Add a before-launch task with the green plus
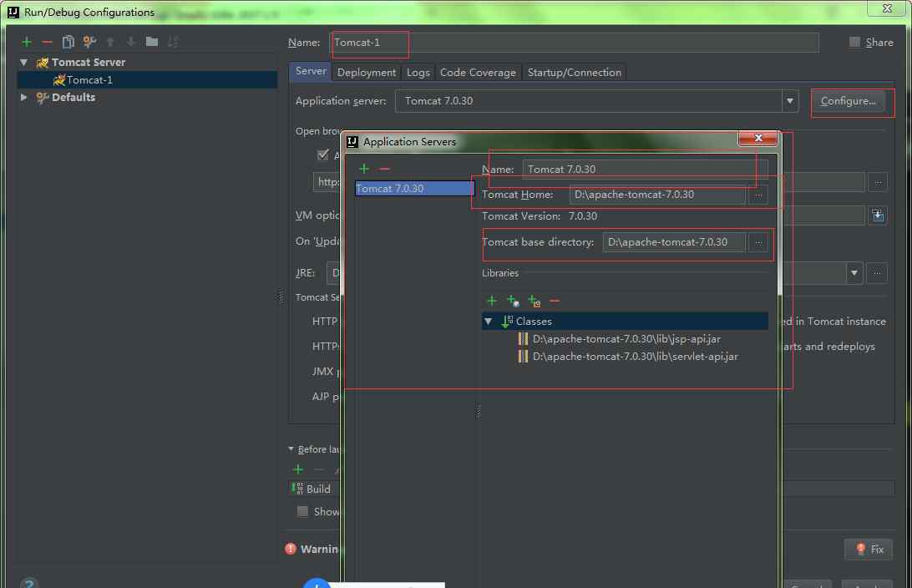The image size is (912, 588). click(x=298, y=469)
